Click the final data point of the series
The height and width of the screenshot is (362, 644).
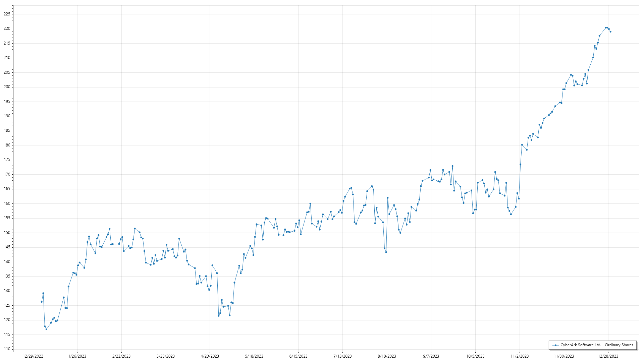click(x=610, y=32)
